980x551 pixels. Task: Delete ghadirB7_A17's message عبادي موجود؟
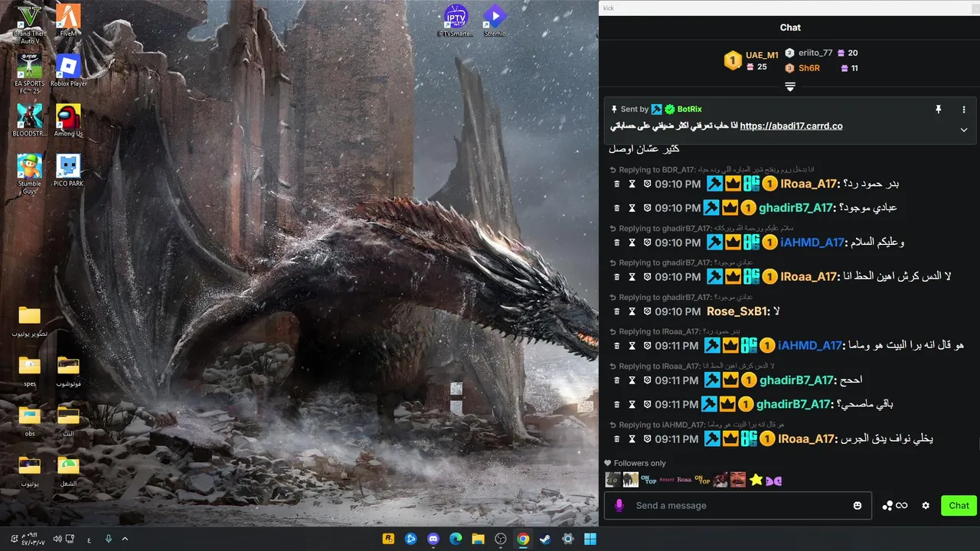[618, 208]
